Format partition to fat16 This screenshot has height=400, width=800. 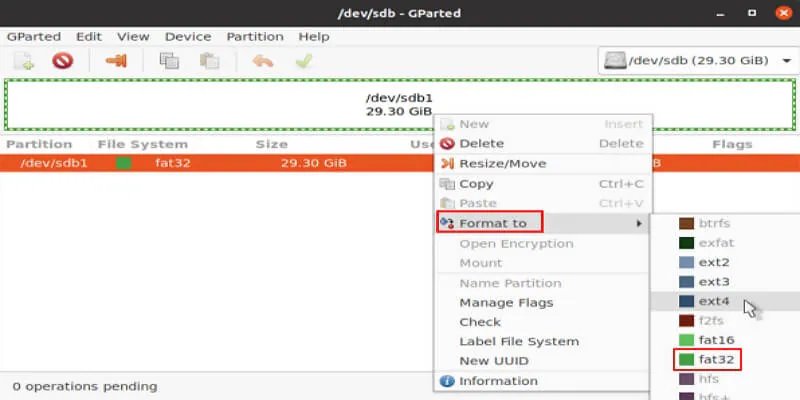(724, 340)
